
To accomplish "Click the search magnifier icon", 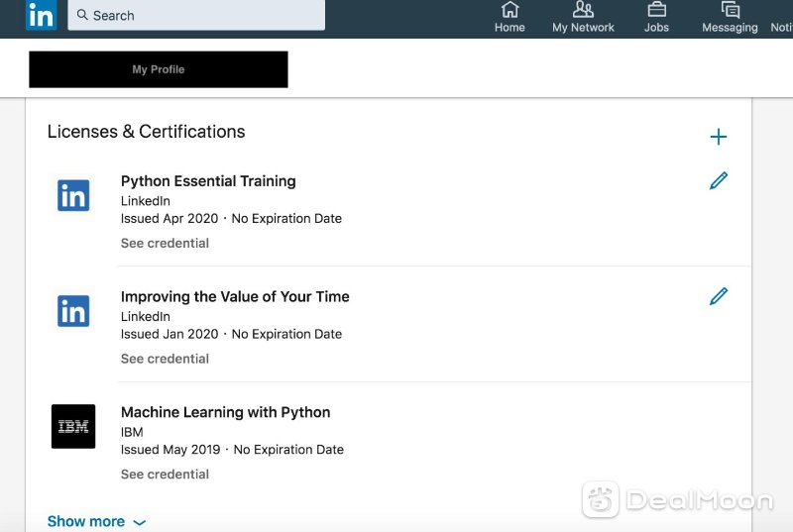I will pyautogui.click(x=82, y=15).
